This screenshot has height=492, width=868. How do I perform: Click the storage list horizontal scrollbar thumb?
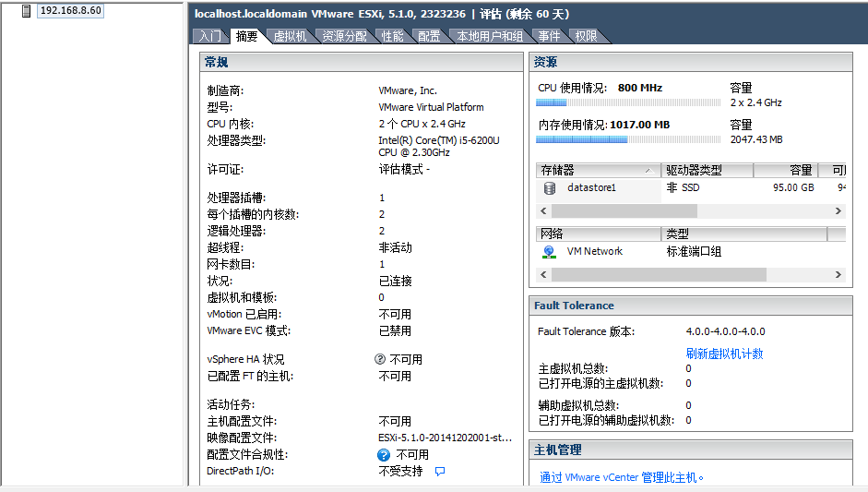point(624,211)
